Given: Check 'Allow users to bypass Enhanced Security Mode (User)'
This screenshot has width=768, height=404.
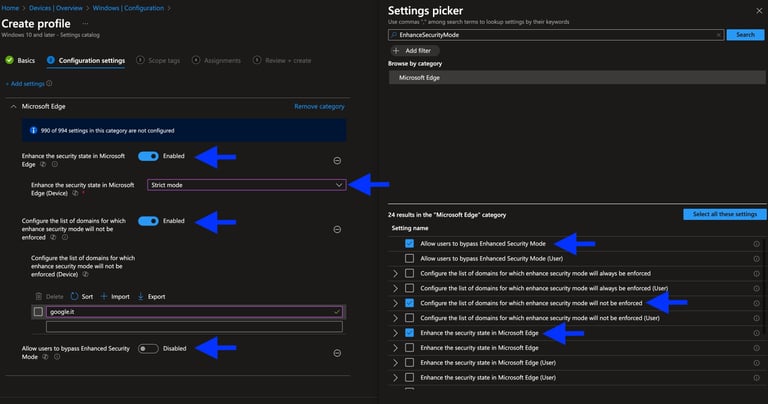Looking at the screenshot, I should click(x=409, y=259).
